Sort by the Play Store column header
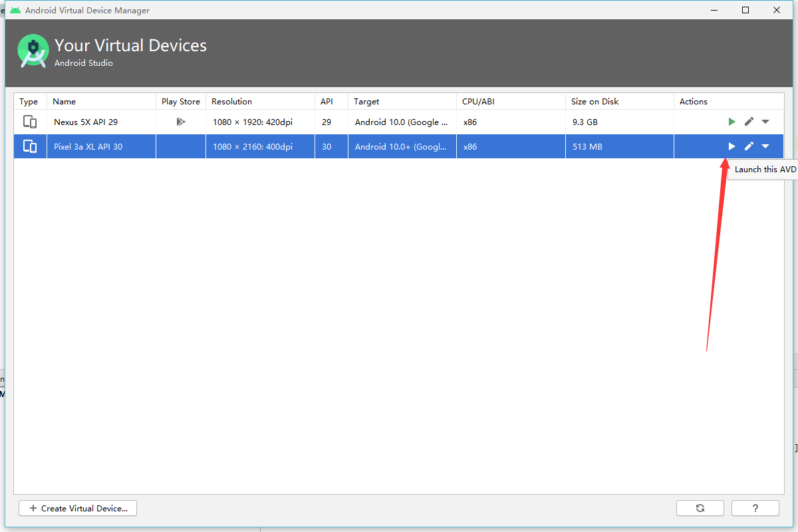Image resolution: width=798 pixels, height=532 pixels. click(x=181, y=102)
